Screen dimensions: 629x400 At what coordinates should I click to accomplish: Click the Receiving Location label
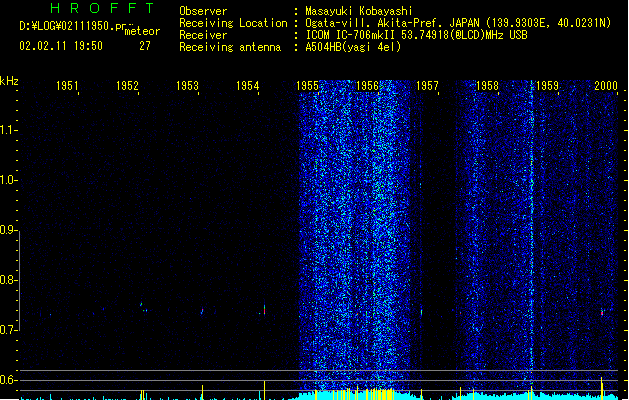(x=233, y=23)
